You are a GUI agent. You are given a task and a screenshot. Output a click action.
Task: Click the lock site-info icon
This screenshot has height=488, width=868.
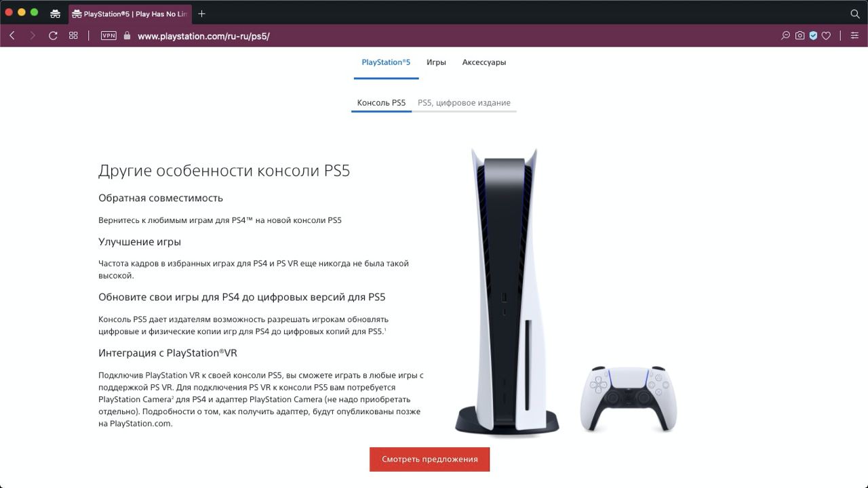coord(127,35)
